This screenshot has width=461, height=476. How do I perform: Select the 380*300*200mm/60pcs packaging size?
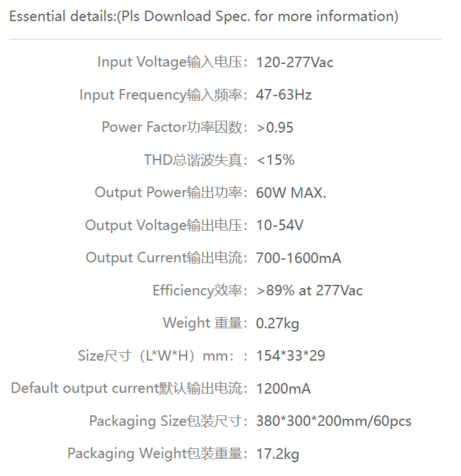(x=334, y=421)
